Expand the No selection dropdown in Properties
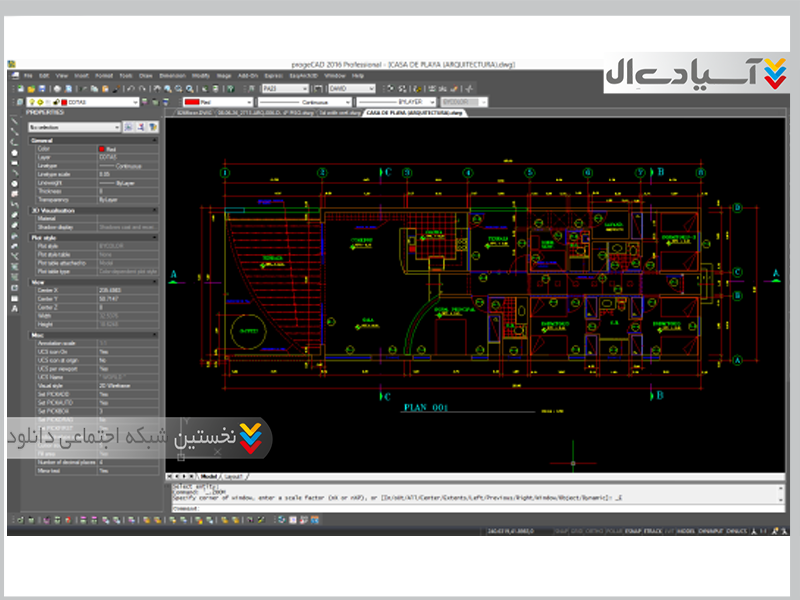This screenshot has width=800, height=600. (x=74, y=128)
